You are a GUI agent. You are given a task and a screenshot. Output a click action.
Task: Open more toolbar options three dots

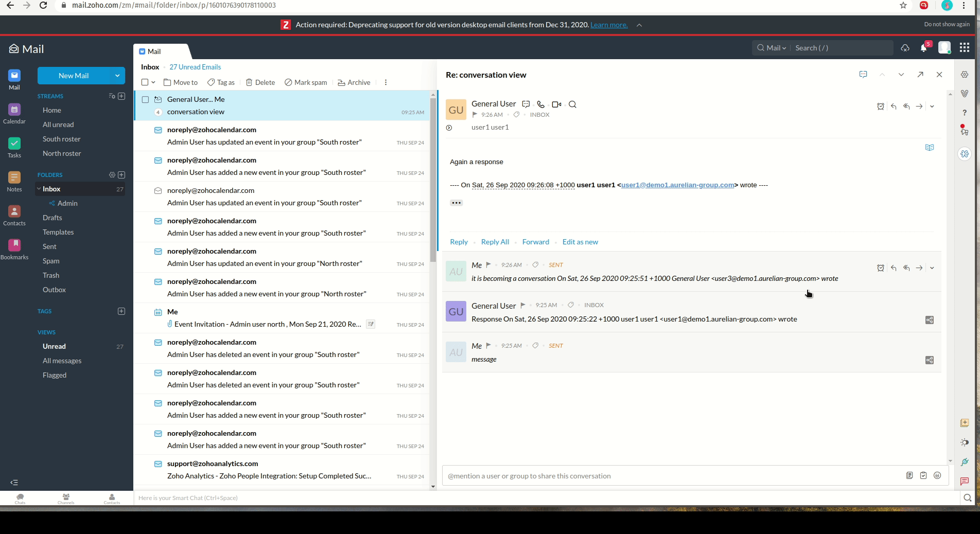tap(386, 82)
